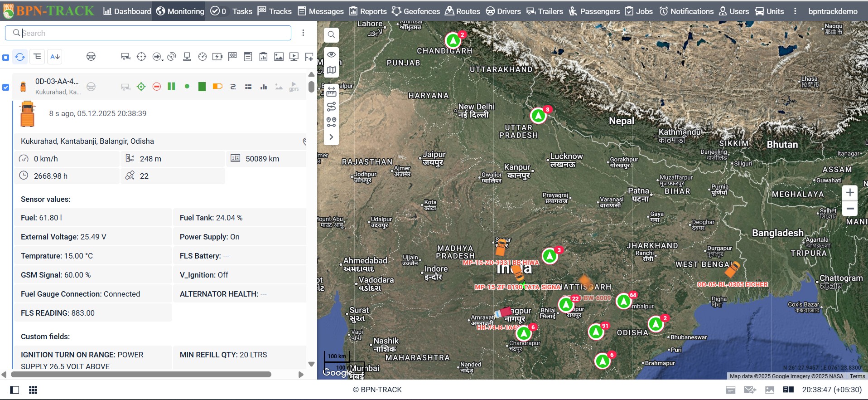Click the bar chart icon in unit row
The width and height of the screenshot is (868, 400).
(x=264, y=87)
